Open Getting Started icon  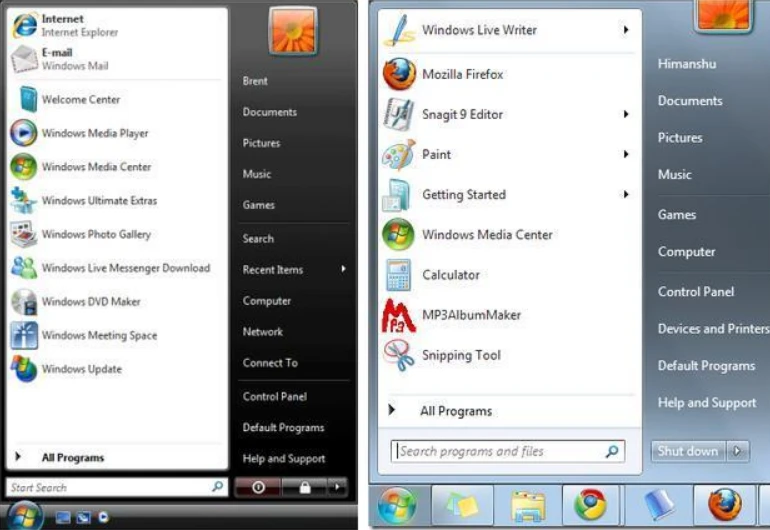pos(397,195)
